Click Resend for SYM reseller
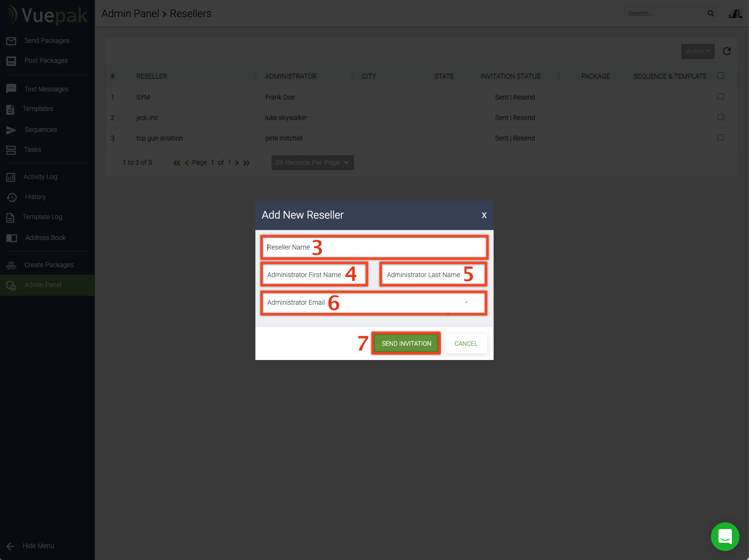Viewport: 749px width, 560px height. (524, 97)
